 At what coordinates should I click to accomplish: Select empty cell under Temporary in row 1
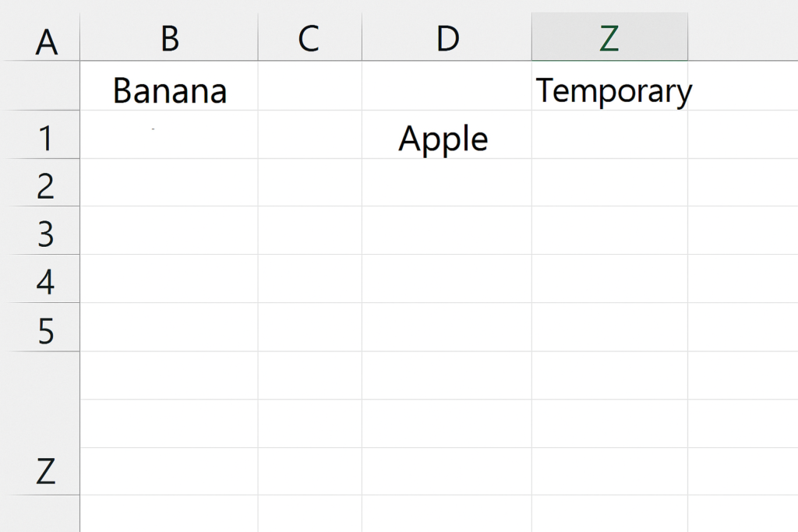(x=609, y=135)
